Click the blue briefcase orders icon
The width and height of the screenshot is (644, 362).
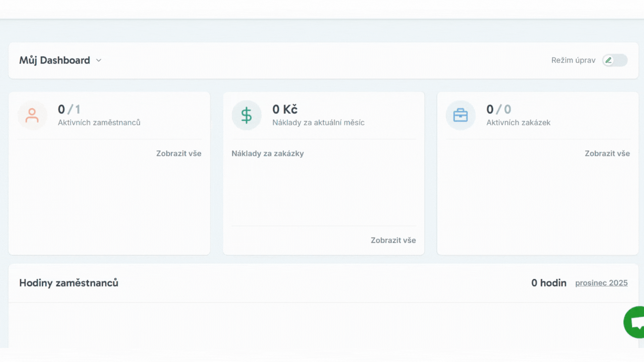pyautogui.click(x=461, y=115)
